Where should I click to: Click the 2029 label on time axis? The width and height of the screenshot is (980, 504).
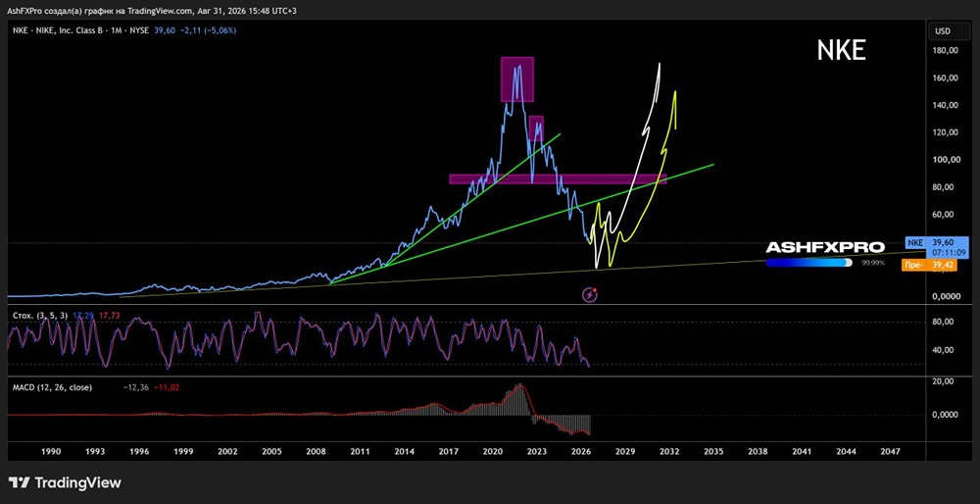coord(625,451)
